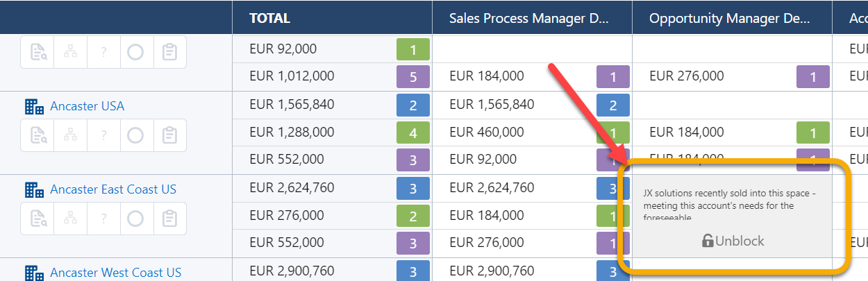This screenshot has width=868, height=281.
Task: Click the purple 5 badge for EUR 1,012,000
Action: tap(413, 77)
